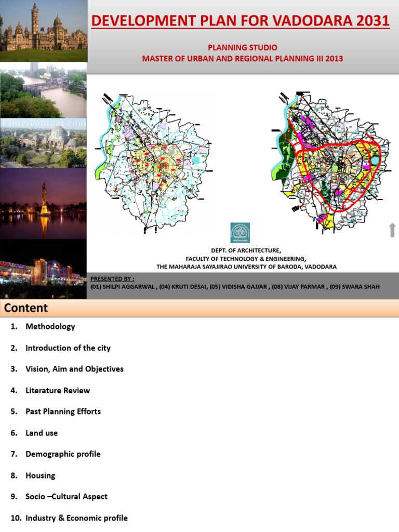Select Industry & Economic profile item
The image size is (399, 532).
[x=76, y=518]
